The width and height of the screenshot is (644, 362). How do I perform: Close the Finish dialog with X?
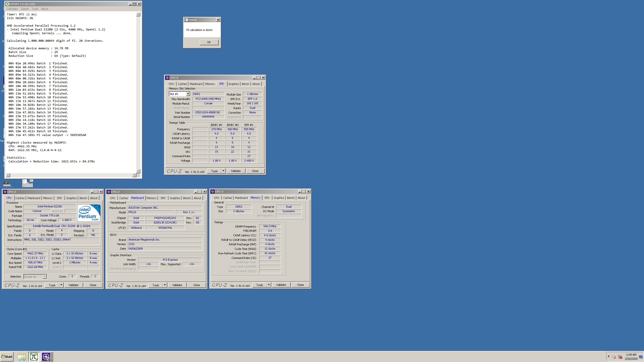click(x=218, y=20)
